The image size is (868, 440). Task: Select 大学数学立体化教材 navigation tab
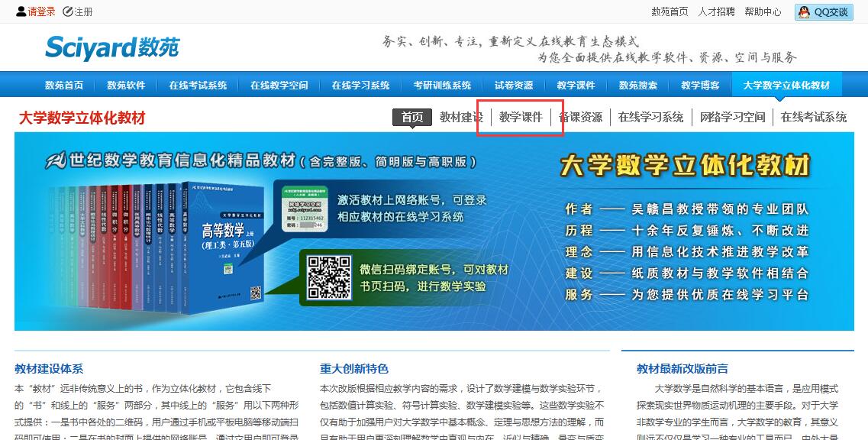pos(786,86)
